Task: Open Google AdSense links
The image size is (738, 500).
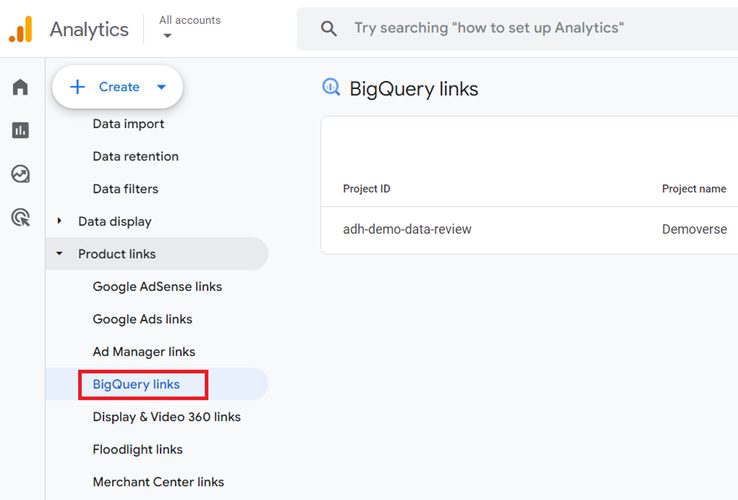Action: 157,286
